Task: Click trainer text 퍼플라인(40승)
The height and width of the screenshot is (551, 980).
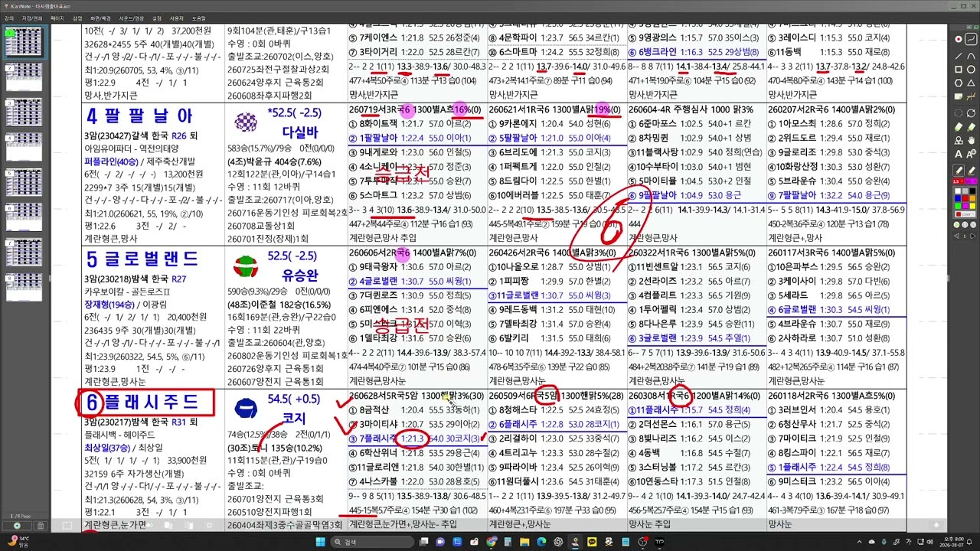Action: coord(112,161)
